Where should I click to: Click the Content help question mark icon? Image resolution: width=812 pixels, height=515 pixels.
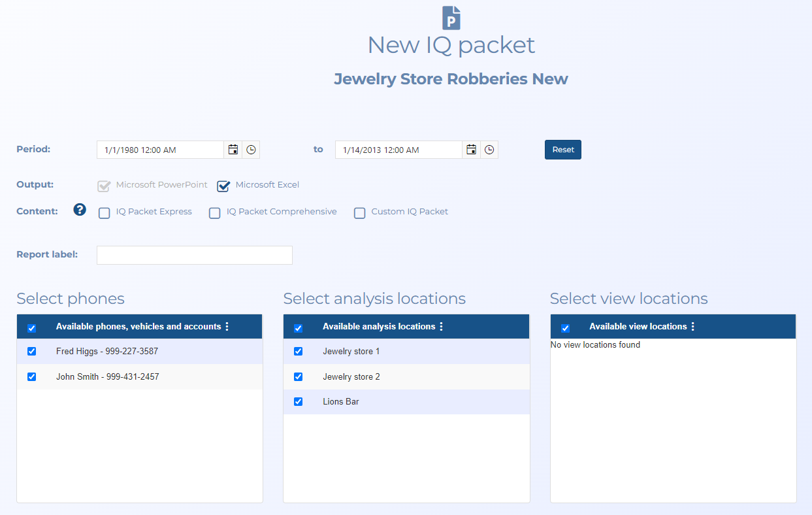(80, 210)
